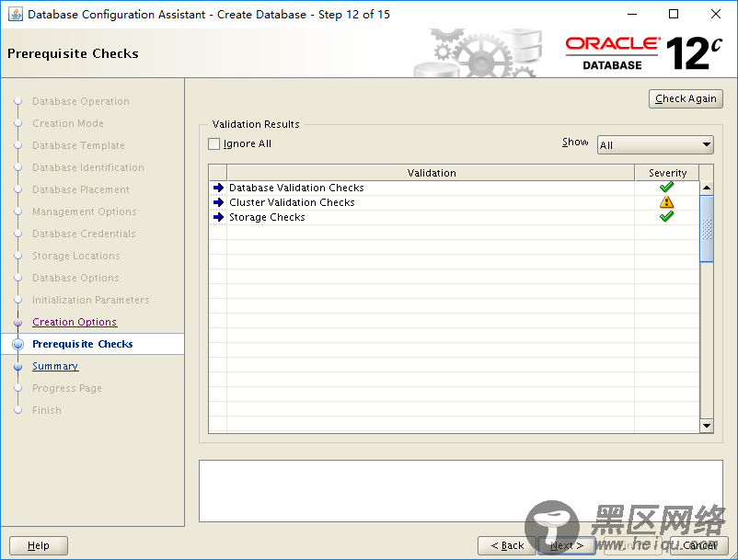Click in the details text area below table

pyautogui.click(x=461, y=491)
